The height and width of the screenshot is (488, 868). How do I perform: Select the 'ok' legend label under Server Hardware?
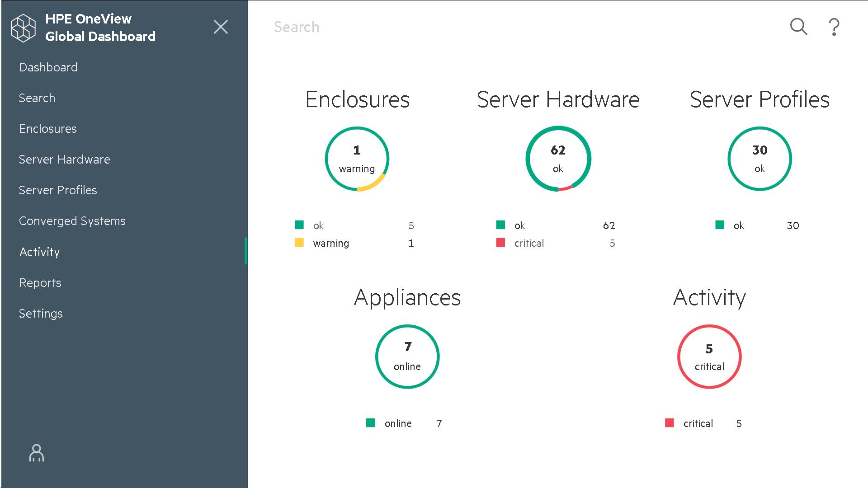[x=520, y=225]
